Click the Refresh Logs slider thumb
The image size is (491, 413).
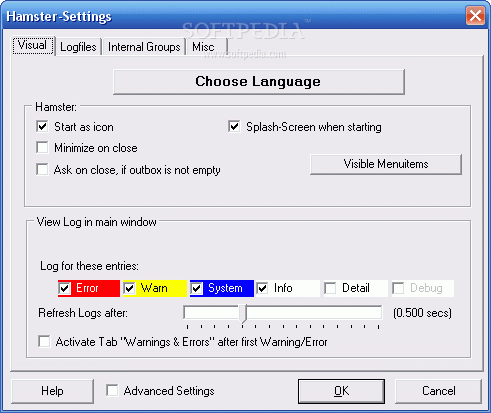(x=244, y=313)
